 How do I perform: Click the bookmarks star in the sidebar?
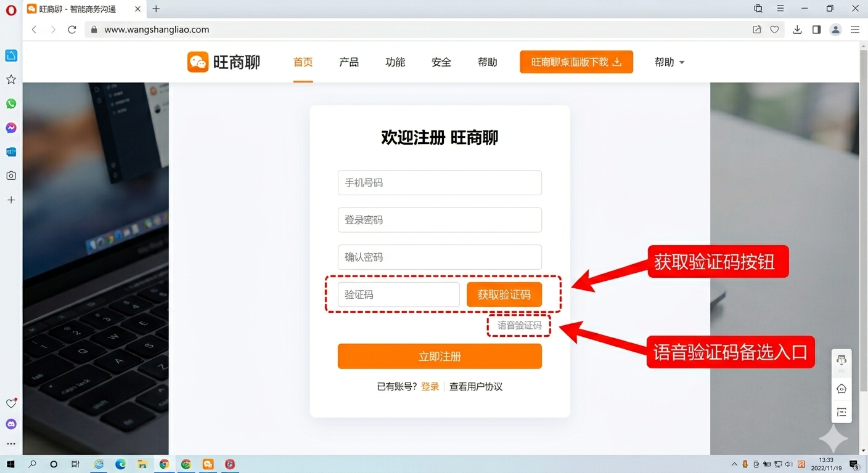[x=10, y=79]
